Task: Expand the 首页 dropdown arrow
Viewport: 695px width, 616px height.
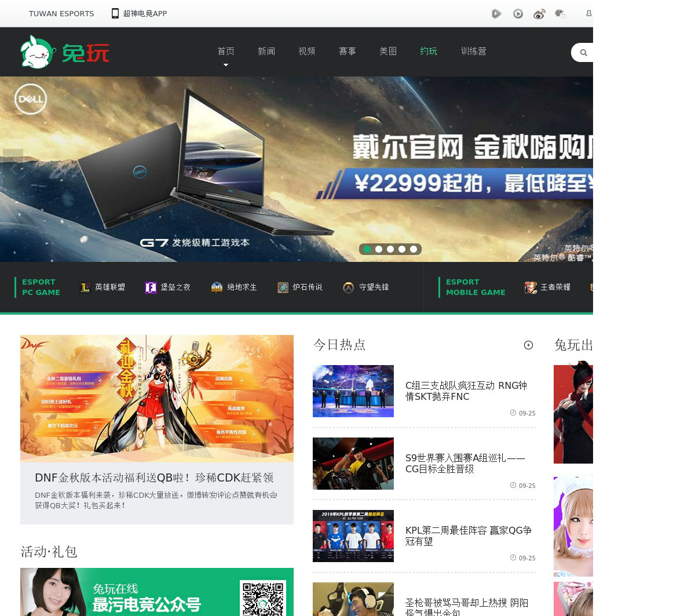Action: 226,65
